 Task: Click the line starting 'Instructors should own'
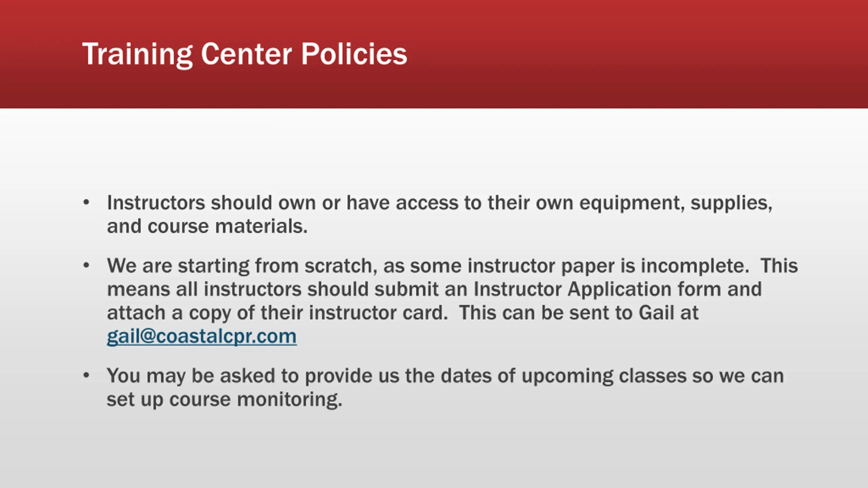click(440, 203)
